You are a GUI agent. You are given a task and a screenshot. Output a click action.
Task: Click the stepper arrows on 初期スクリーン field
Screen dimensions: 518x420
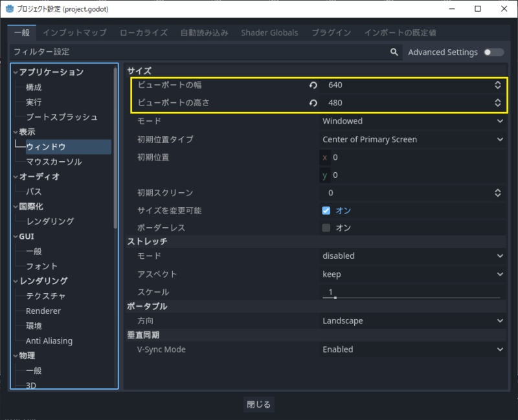click(497, 193)
